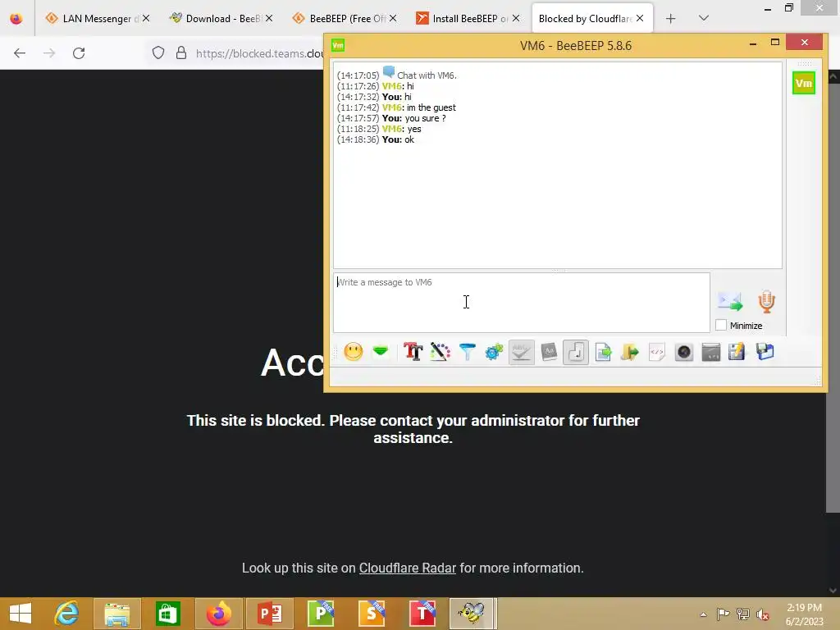Image resolution: width=840 pixels, height=630 pixels.
Task: Click the camera screenshot icon
Action: (x=684, y=352)
